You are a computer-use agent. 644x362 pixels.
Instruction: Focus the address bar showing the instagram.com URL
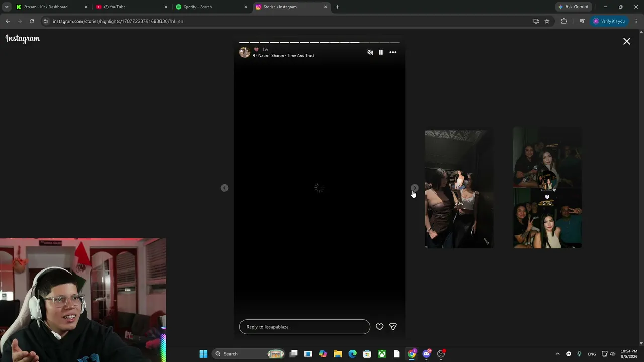click(x=287, y=21)
